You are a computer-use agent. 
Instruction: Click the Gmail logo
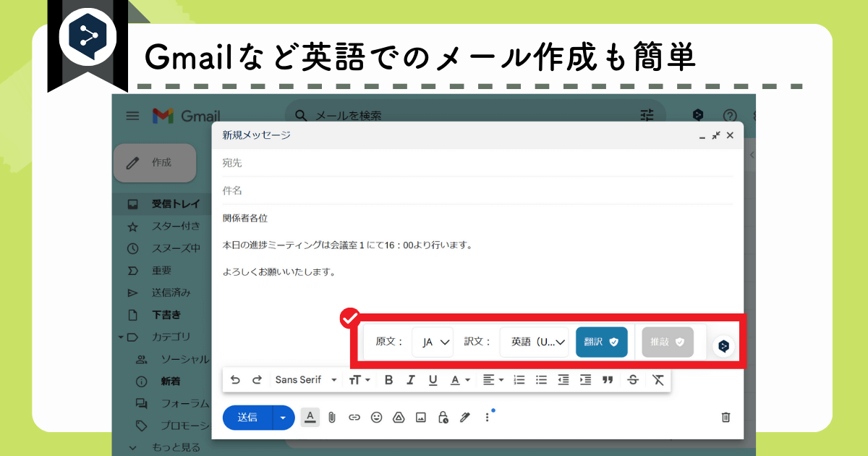click(186, 116)
